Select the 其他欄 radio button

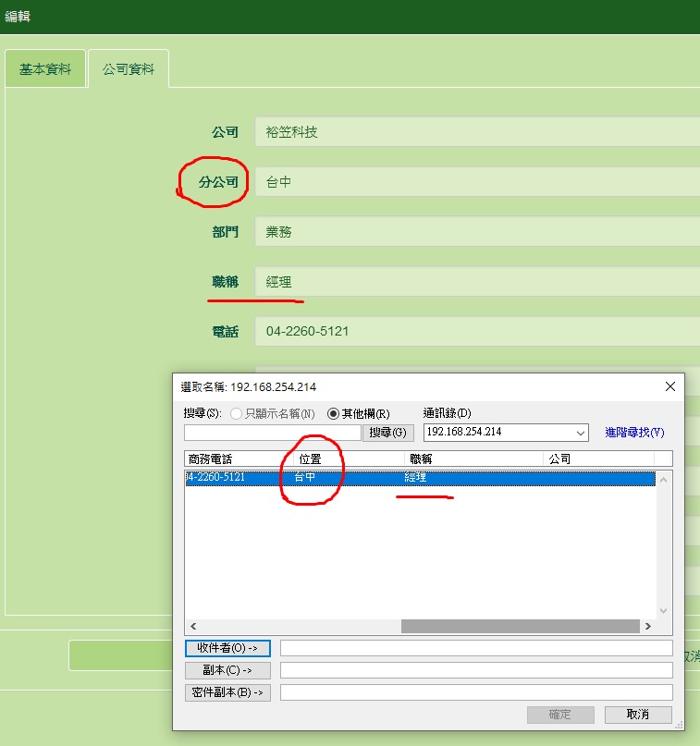coord(334,413)
